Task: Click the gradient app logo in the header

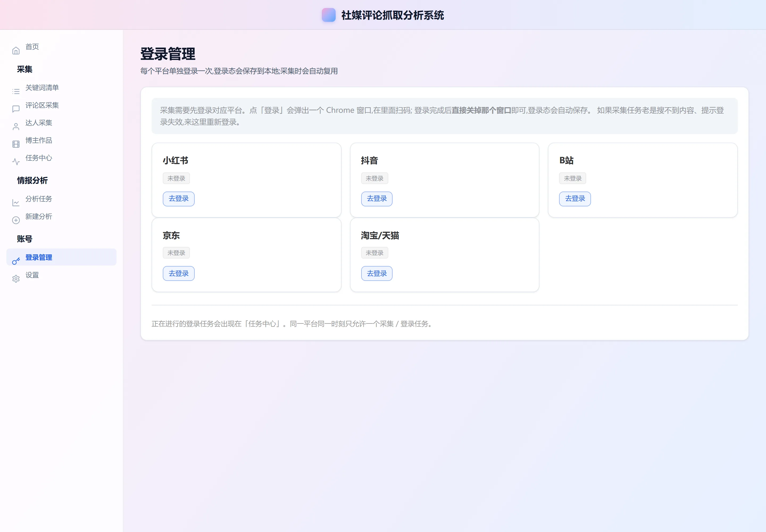Action: 328,15
